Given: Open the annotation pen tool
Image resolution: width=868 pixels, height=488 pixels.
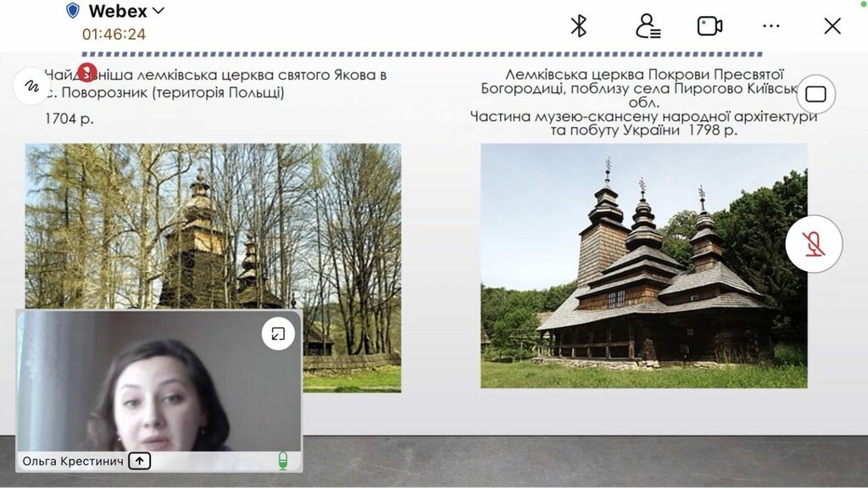Looking at the screenshot, I should click(x=31, y=86).
